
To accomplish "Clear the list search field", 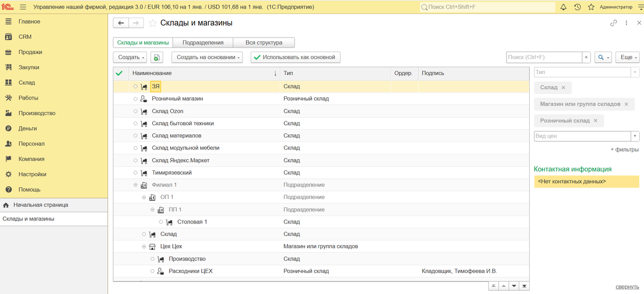I will (587, 57).
